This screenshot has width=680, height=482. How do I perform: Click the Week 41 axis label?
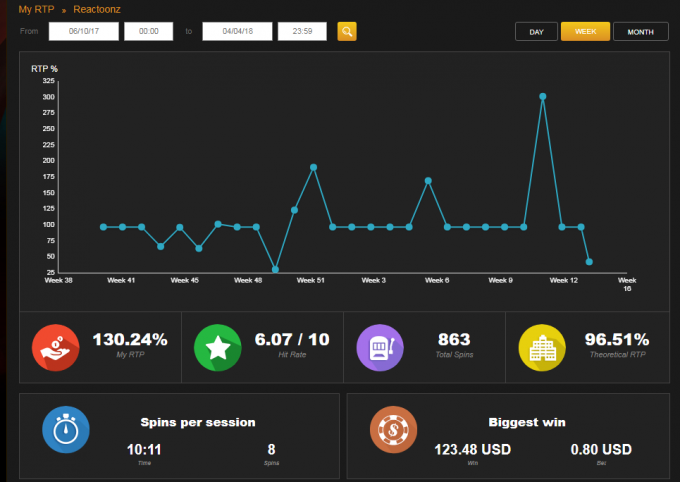coord(121,280)
